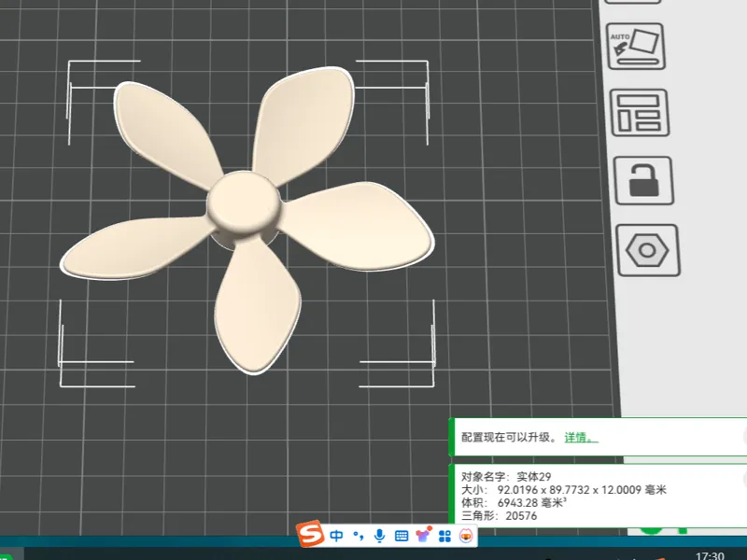This screenshot has height=560, width=747.
Task: Toggle the open padlock lock icon
Action: 643,180
